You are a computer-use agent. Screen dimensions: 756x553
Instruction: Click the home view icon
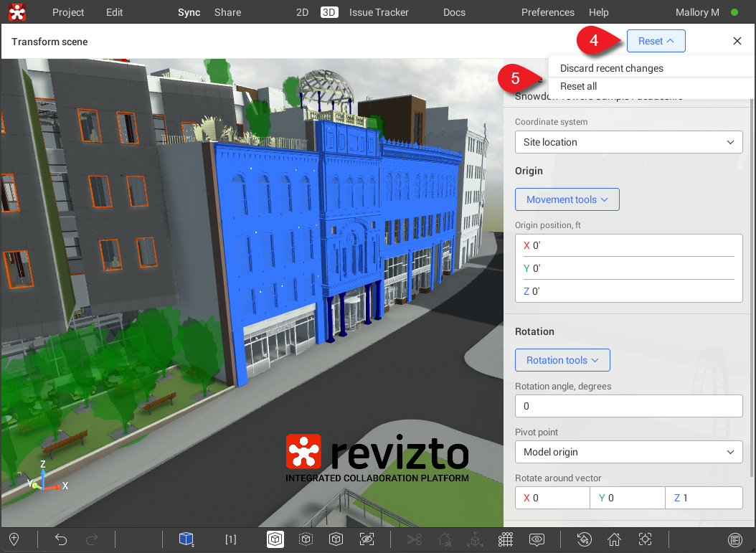[614, 539]
